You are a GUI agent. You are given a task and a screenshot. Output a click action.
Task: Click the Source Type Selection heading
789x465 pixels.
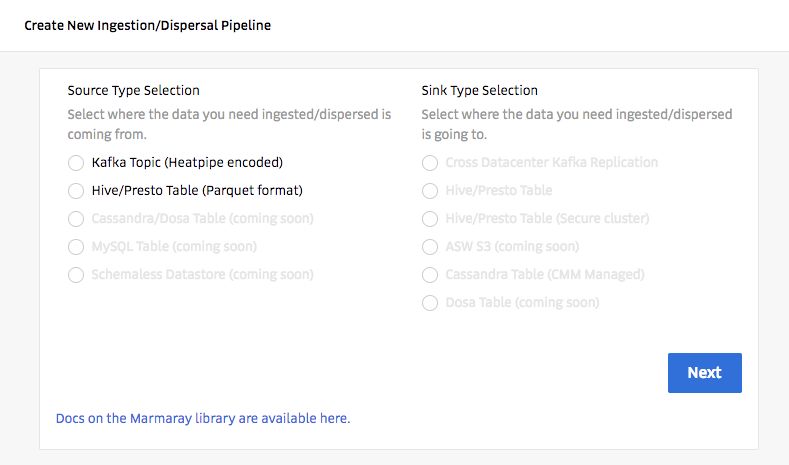click(133, 90)
